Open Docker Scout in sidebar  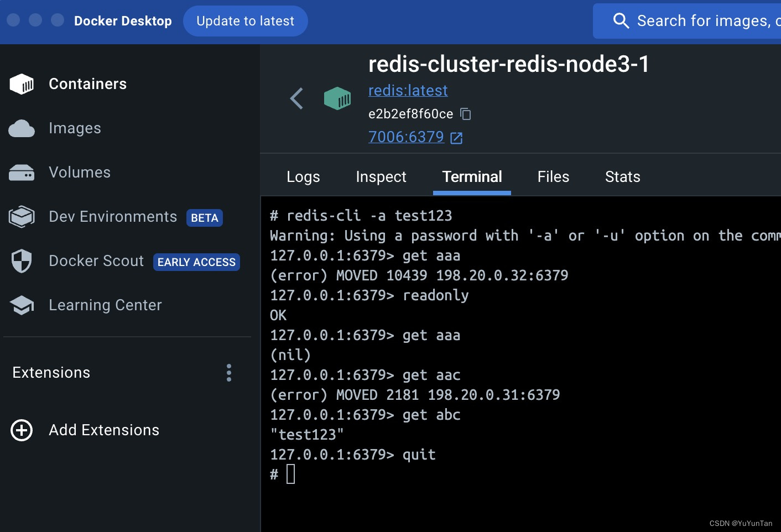click(96, 261)
